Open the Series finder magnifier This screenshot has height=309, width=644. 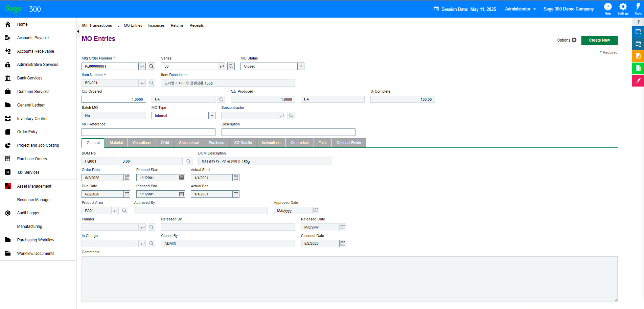pyautogui.click(x=231, y=66)
